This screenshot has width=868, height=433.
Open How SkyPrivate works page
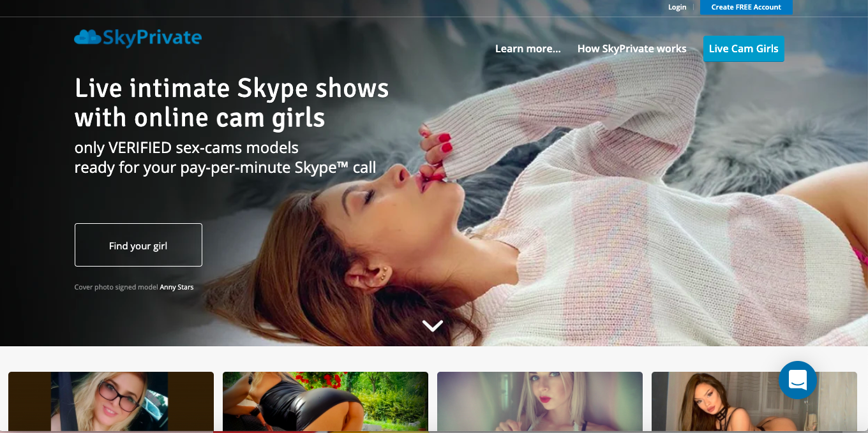632,48
